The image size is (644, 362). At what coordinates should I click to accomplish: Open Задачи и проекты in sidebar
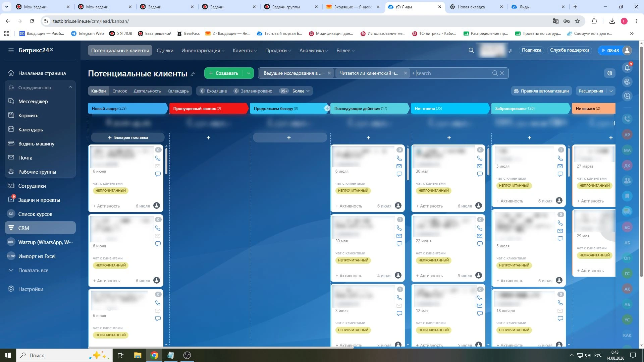point(39,200)
